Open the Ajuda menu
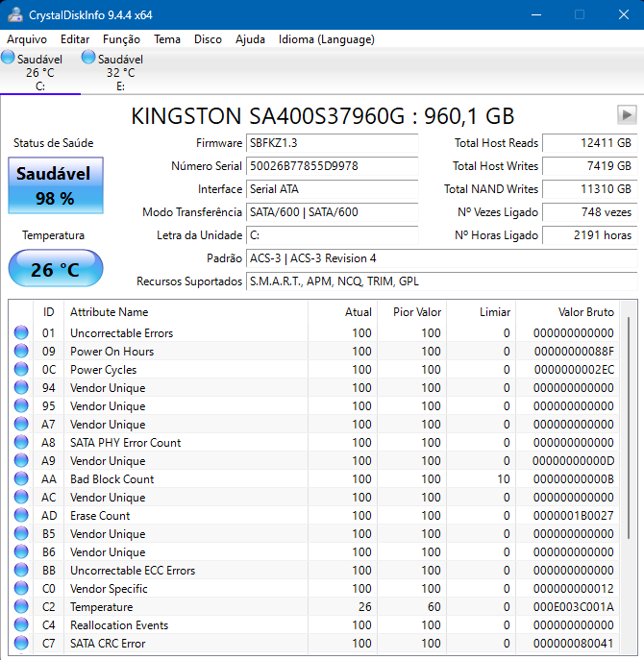Viewport: 644px width, 660px height. click(x=250, y=39)
